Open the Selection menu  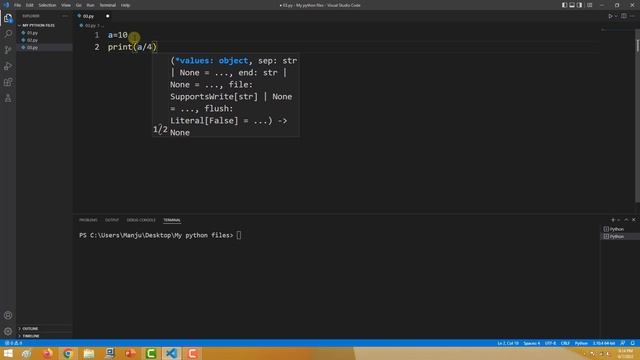pyautogui.click(x=47, y=5)
